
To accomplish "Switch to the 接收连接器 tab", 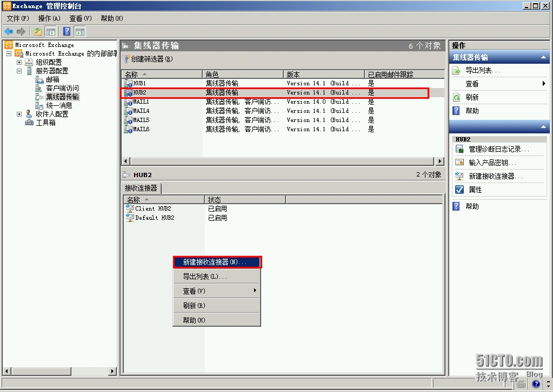I will [x=141, y=188].
